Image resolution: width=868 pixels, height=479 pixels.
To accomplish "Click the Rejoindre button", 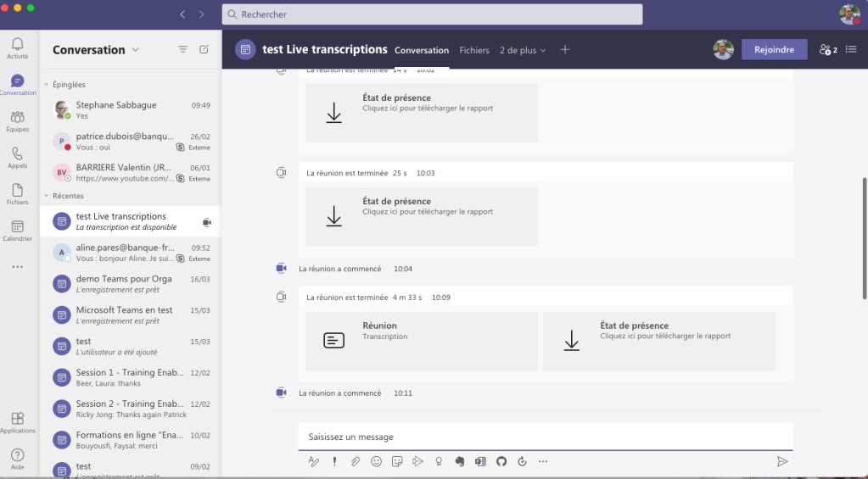I will [x=774, y=50].
